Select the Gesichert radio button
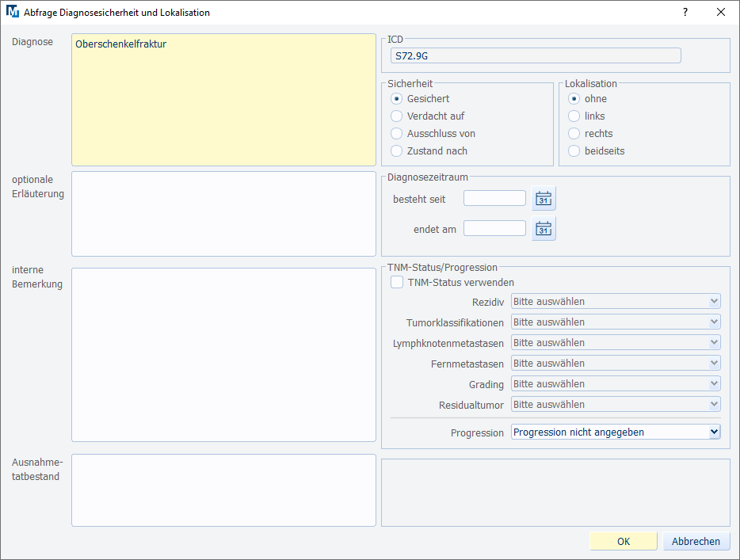 click(x=396, y=98)
